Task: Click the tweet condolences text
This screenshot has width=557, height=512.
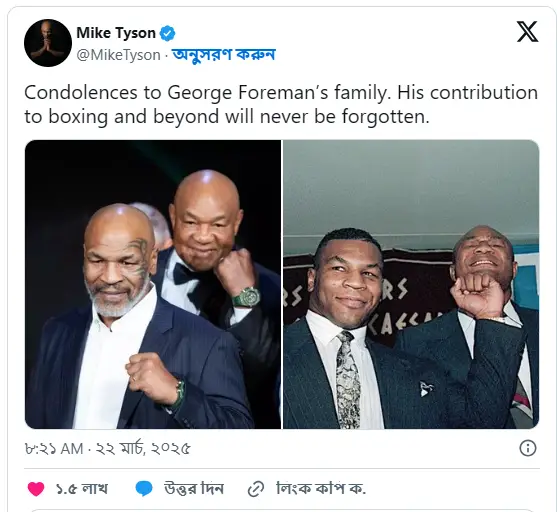Action: (x=281, y=104)
